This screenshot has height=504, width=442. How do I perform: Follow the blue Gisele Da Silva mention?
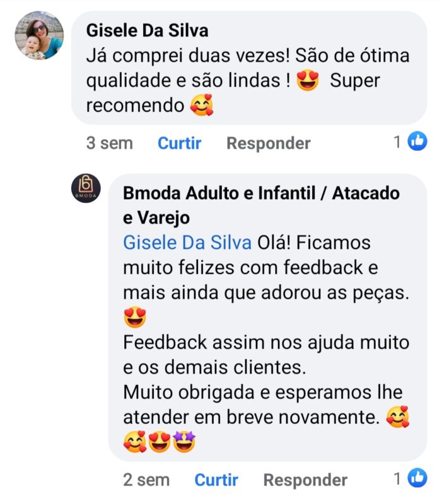tap(187, 243)
